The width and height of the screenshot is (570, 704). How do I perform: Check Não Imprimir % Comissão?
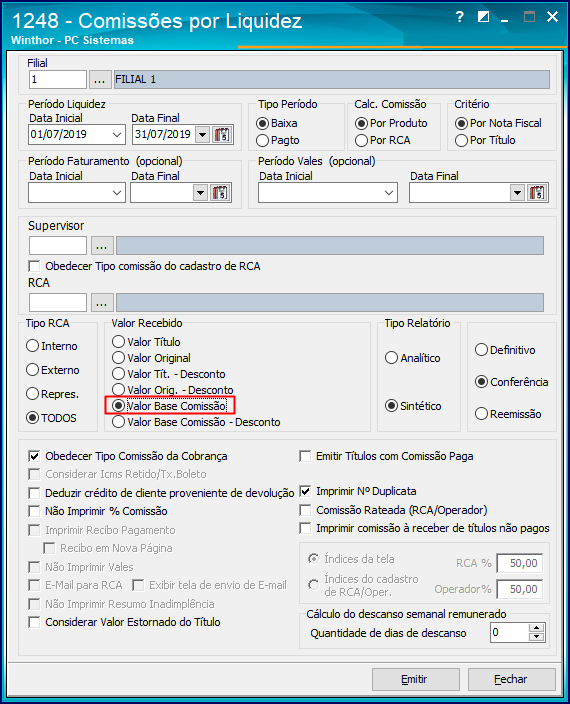(x=98, y=511)
